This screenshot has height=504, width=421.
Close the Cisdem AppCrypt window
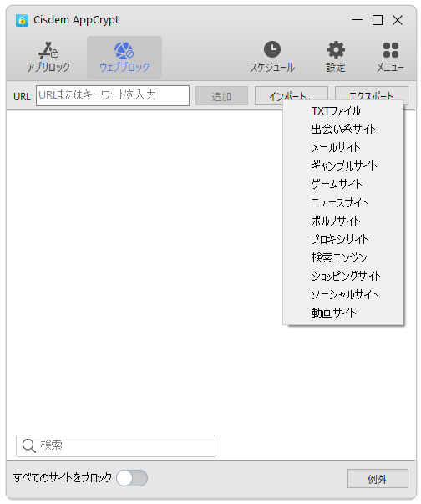398,20
